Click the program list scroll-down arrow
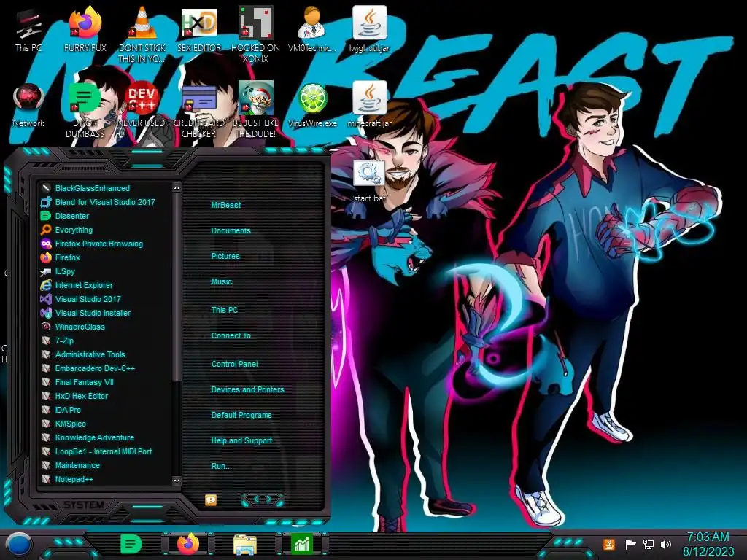 (177, 481)
